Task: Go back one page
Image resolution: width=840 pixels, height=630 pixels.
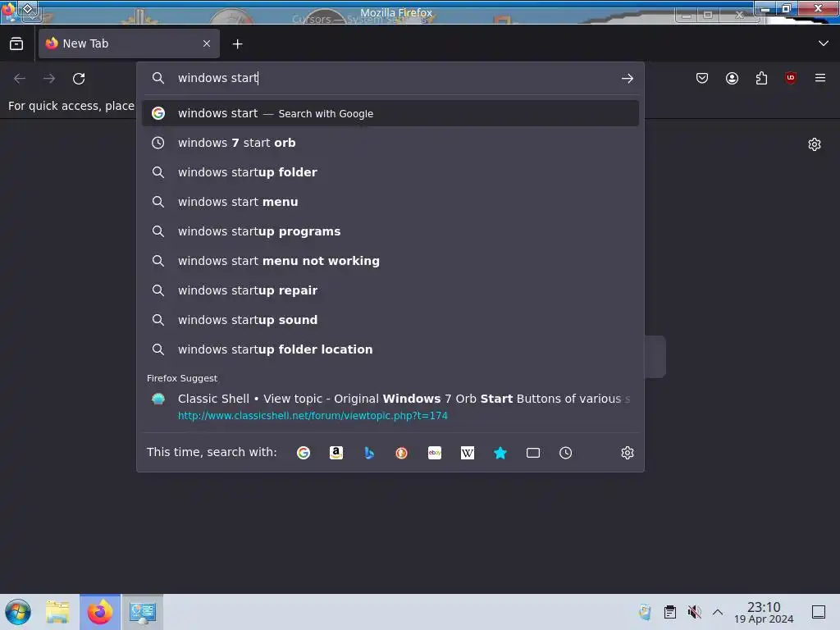Action: (20, 78)
